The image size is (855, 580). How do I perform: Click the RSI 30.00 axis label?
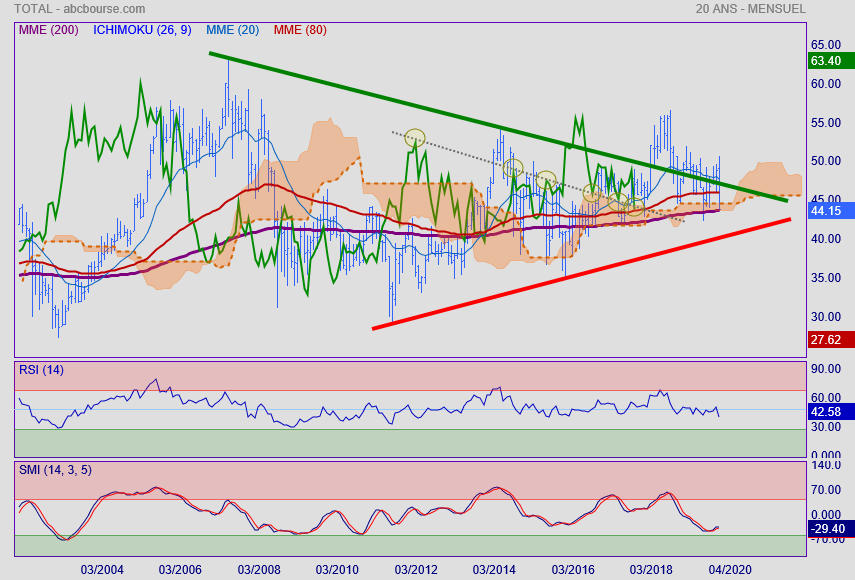point(826,427)
